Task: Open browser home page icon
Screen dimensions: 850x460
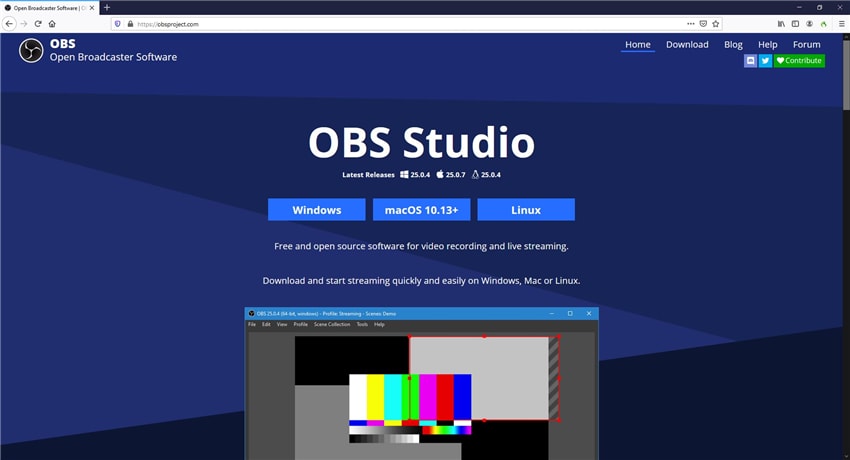Action: [52, 24]
